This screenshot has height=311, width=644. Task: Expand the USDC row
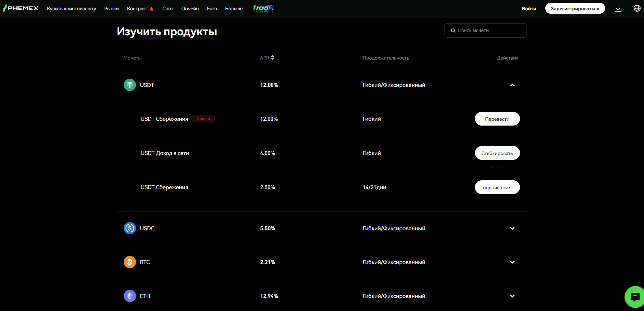pyautogui.click(x=512, y=228)
